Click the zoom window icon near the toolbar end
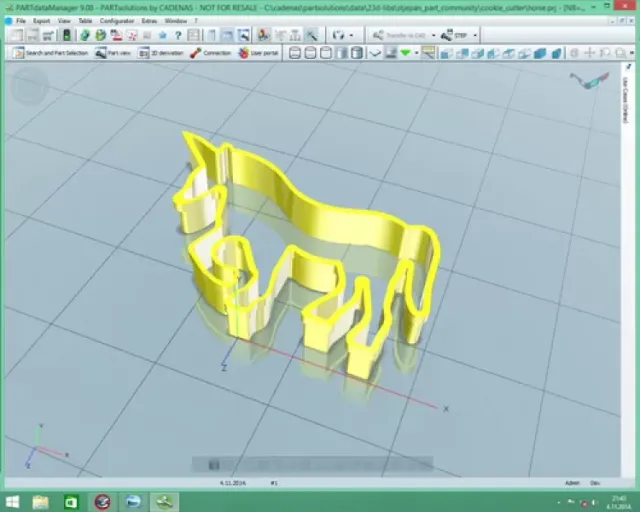 pos(620,53)
